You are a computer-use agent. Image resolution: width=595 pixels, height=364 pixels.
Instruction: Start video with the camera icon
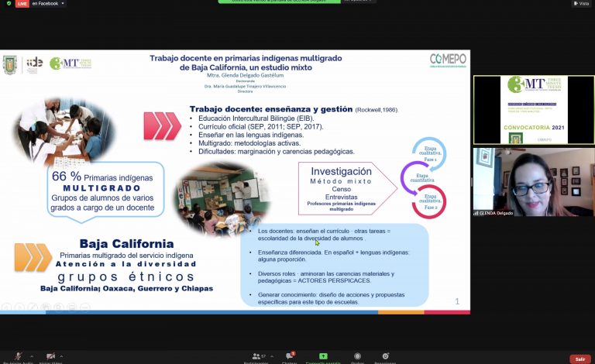(50, 355)
